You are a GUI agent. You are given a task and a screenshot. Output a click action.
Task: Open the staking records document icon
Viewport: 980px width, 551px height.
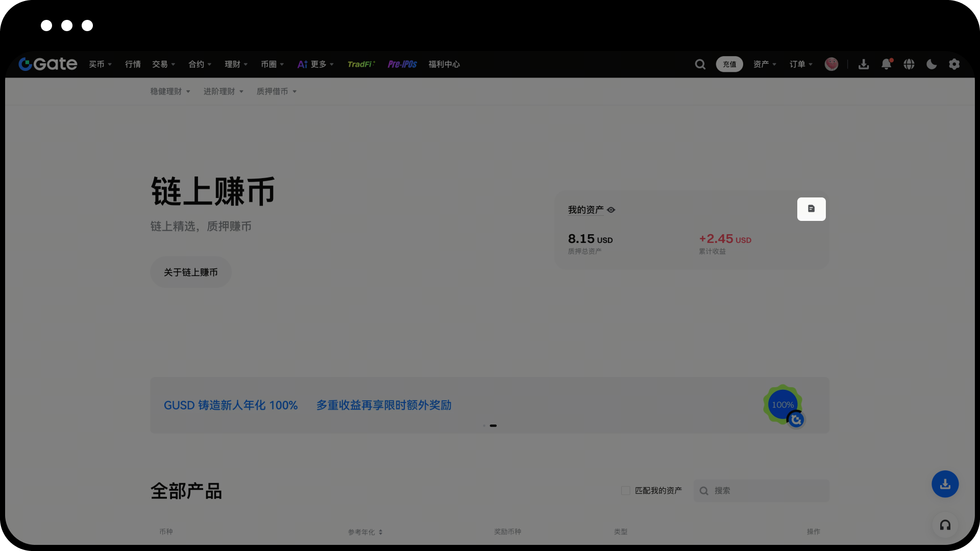coord(811,209)
